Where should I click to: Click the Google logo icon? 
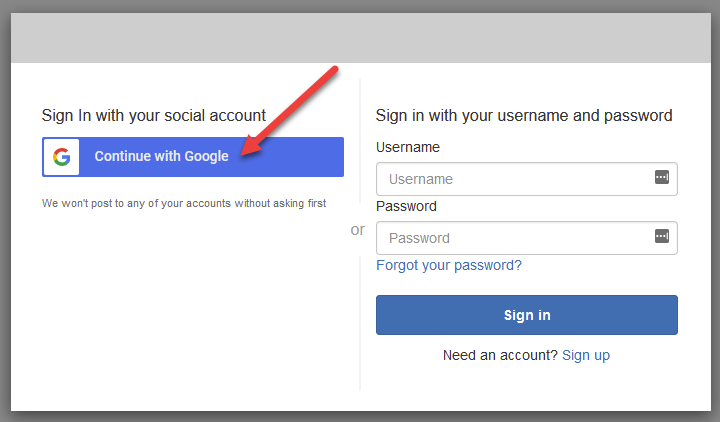62,157
